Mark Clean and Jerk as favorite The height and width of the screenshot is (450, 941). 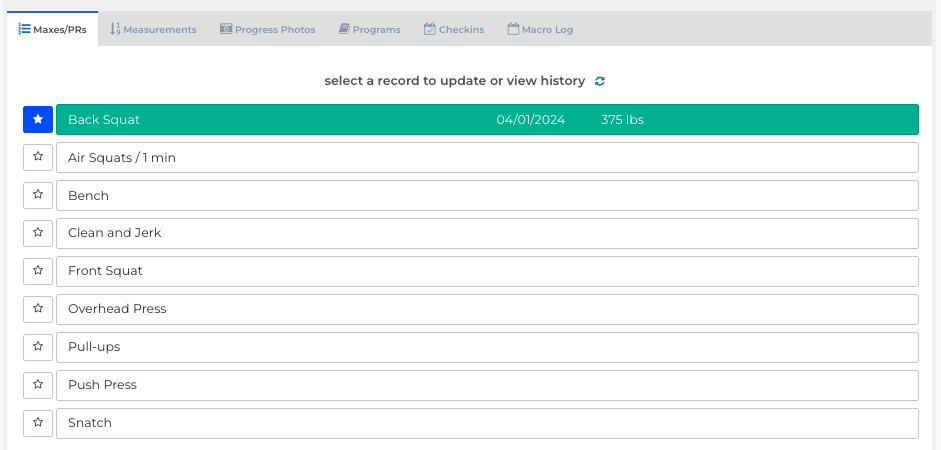(x=38, y=233)
